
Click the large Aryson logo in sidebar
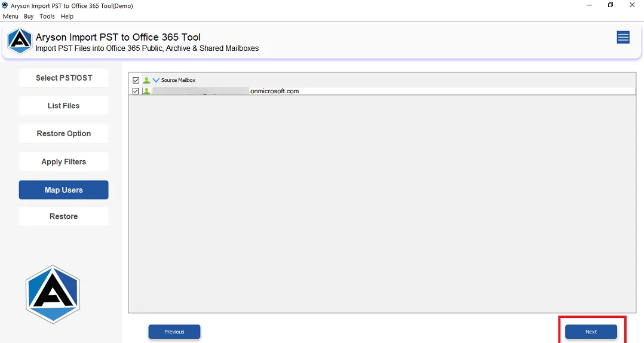click(x=53, y=295)
